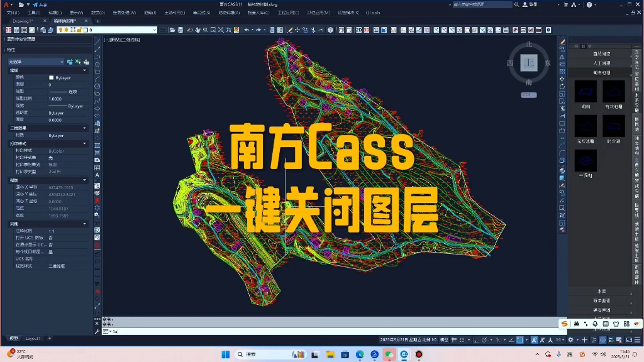The image size is (644, 362).
Task: Click the Sogou S icon in IME bar
Action: click(x=564, y=324)
